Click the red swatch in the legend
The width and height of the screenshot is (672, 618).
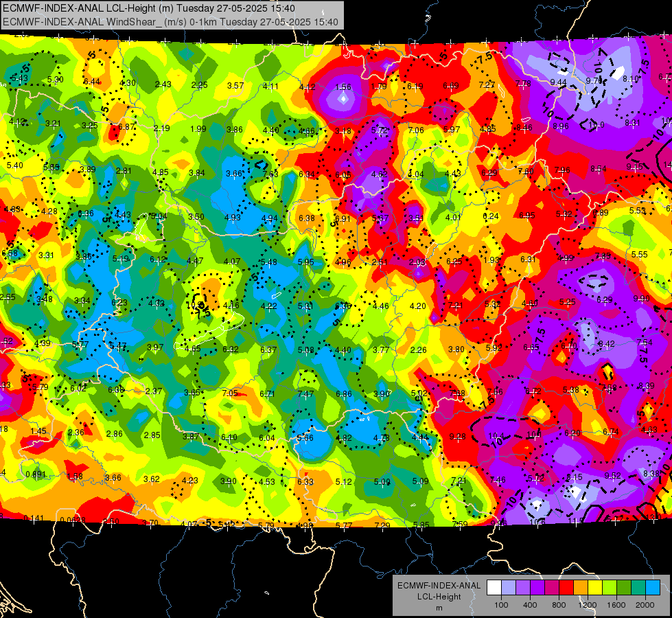tap(566, 588)
